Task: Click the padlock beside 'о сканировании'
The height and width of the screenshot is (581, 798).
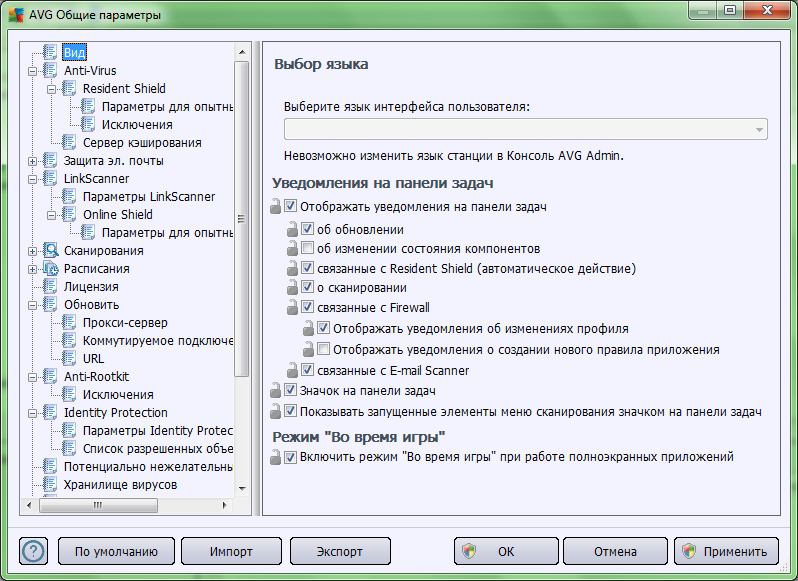Action: point(292,287)
